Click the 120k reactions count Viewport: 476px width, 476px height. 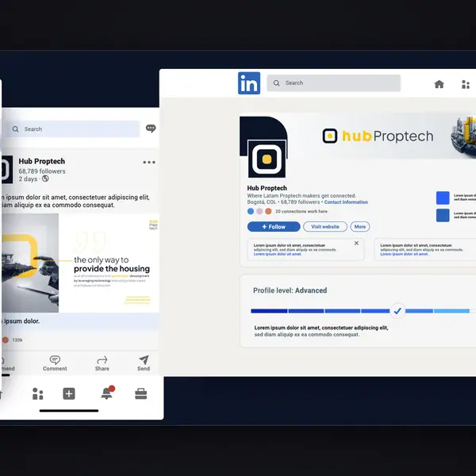(x=17, y=340)
